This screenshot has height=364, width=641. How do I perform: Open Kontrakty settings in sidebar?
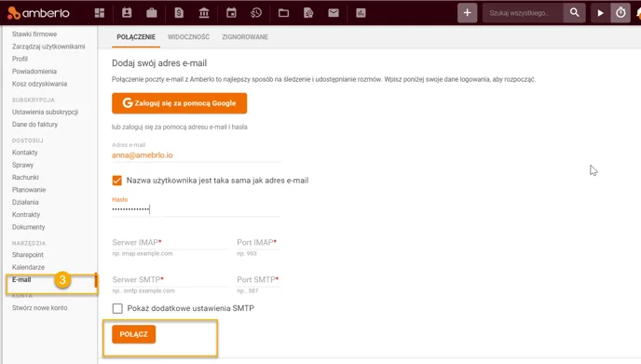tap(26, 214)
